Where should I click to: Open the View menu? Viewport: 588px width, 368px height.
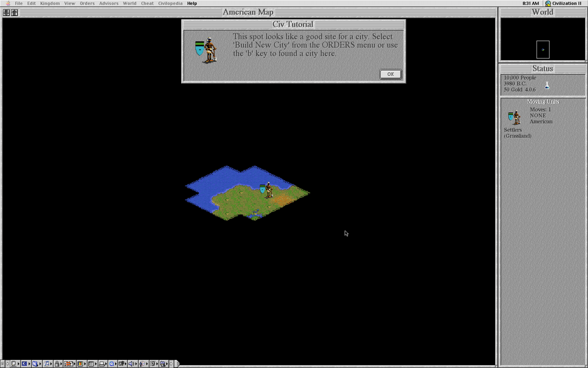pos(70,3)
